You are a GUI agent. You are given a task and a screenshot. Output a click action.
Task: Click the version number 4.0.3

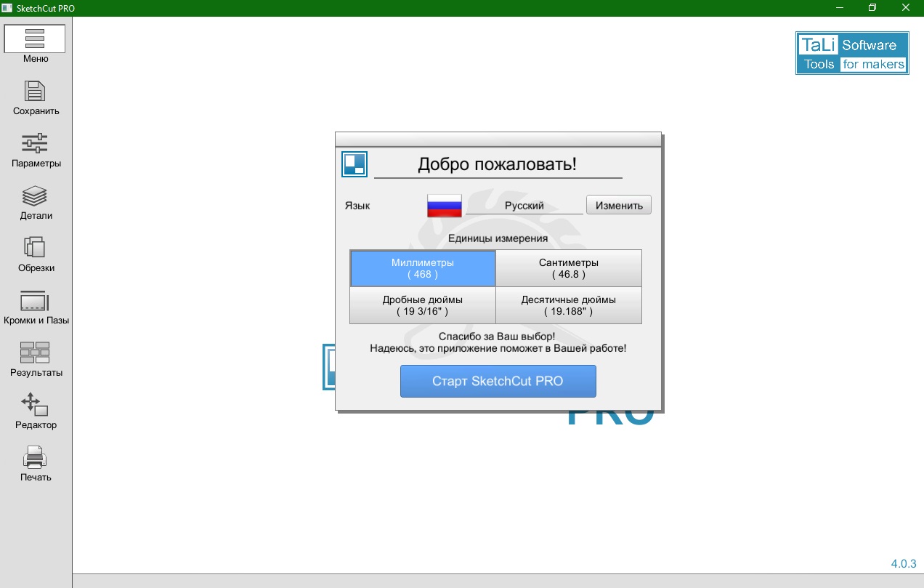click(904, 563)
